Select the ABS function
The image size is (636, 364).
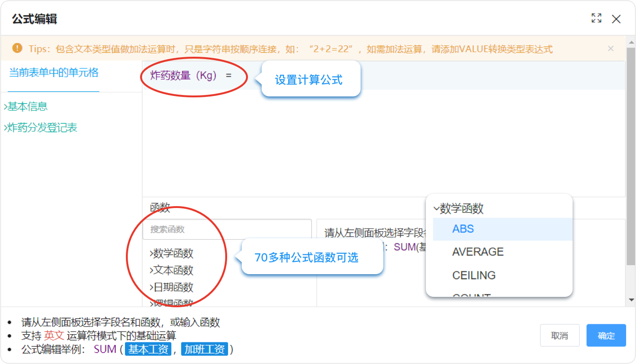(x=463, y=229)
